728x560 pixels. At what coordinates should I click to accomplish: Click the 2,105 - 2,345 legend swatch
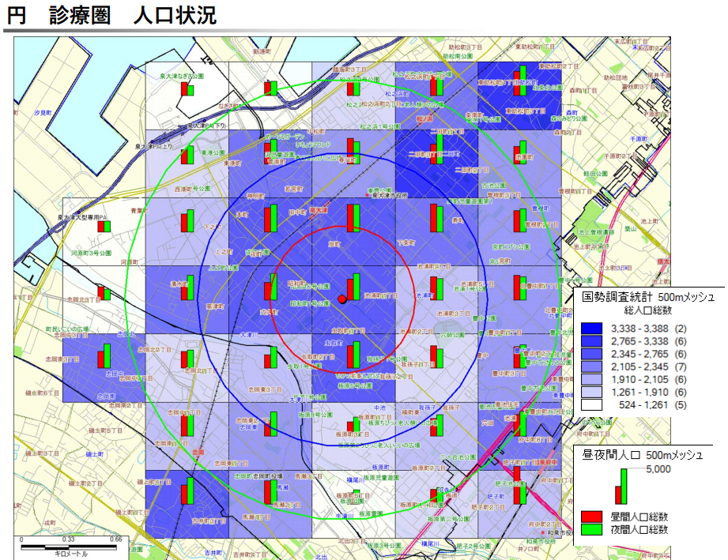coord(593,366)
